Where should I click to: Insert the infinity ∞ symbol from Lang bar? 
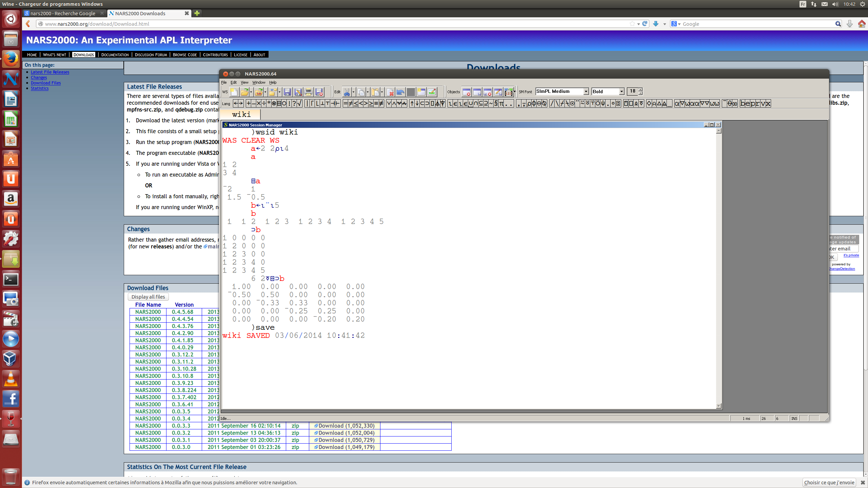[735, 103]
